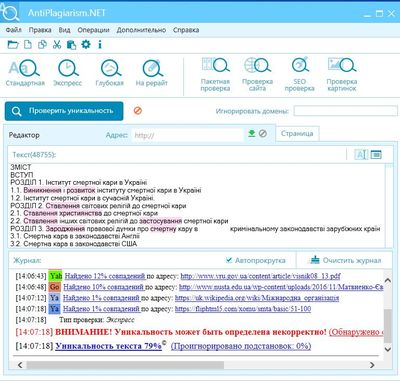Viewport: 400px width, 381px height.
Task: Open the uk.wikipedia.org match link
Action: pos(257,298)
